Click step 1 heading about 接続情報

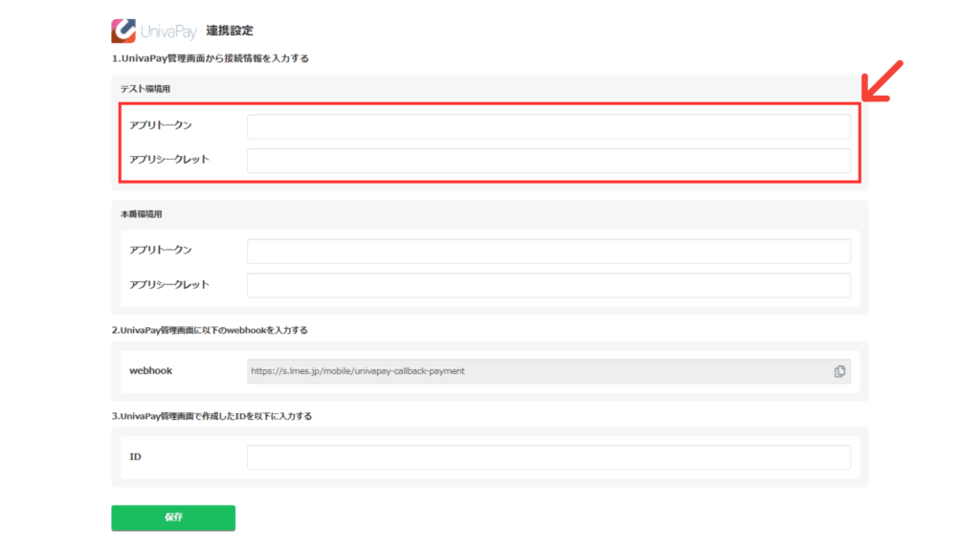(x=210, y=59)
